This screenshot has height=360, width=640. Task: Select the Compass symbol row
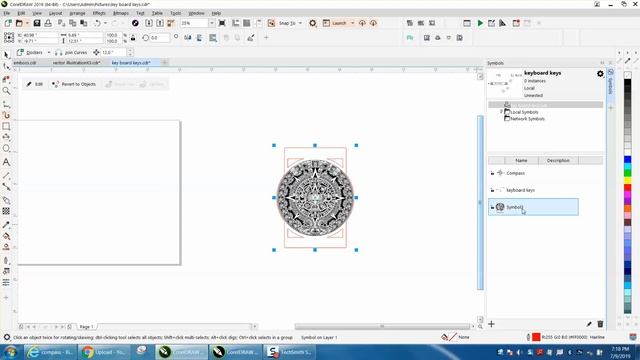click(x=533, y=173)
